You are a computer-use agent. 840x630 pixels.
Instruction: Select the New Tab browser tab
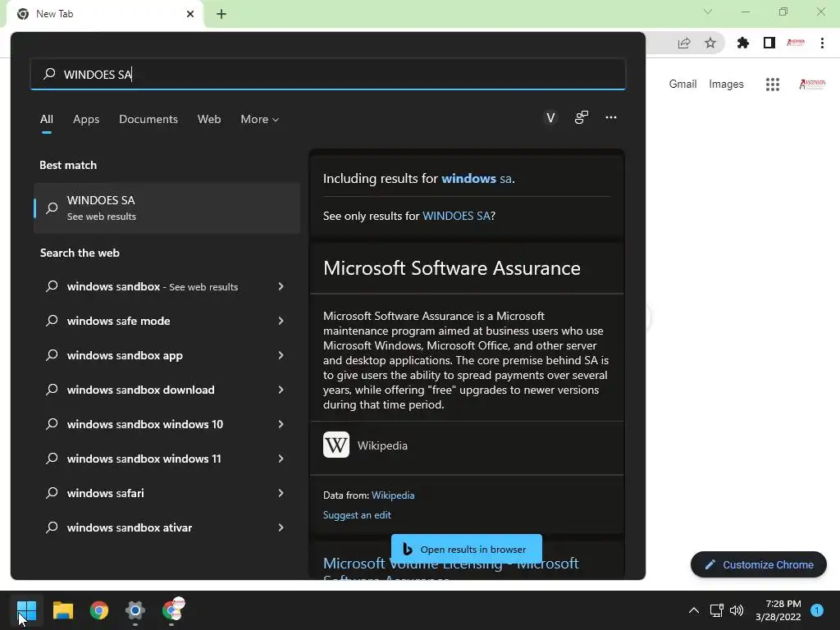(105, 14)
